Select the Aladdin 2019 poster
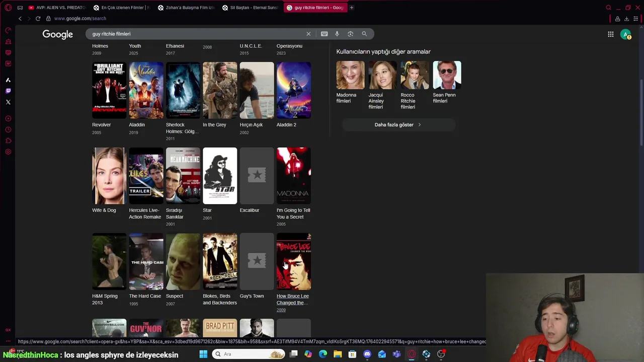Screen dimensions: 644x362 146,90
